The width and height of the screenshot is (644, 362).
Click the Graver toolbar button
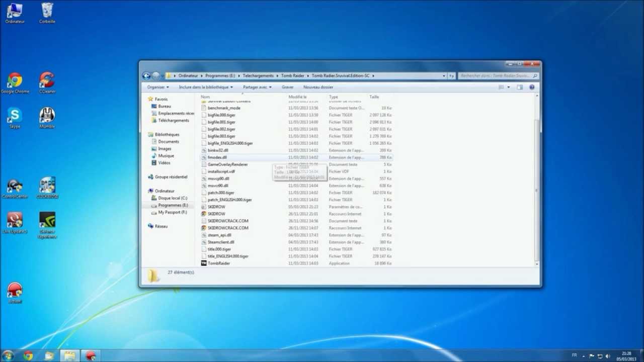[x=287, y=87]
